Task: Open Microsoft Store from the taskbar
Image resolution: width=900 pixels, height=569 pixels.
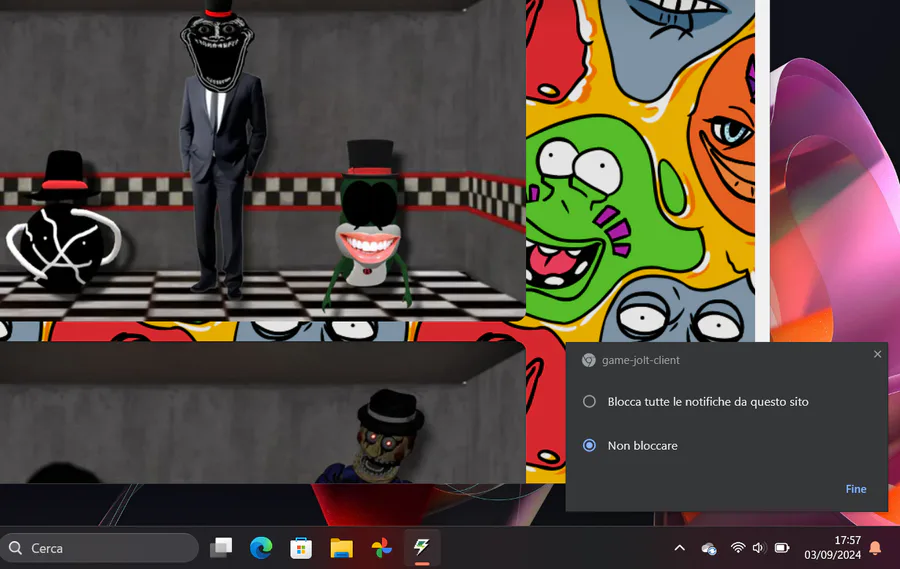Action: pos(301,548)
